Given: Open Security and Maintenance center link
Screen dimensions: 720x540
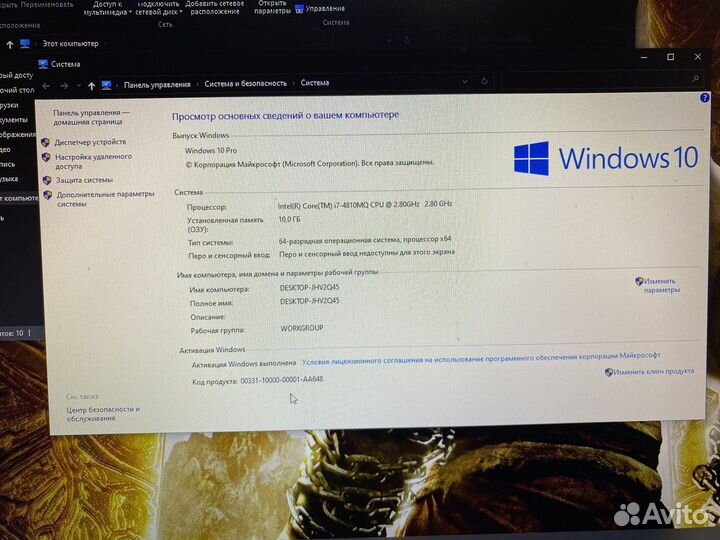Looking at the screenshot, I should [x=103, y=414].
